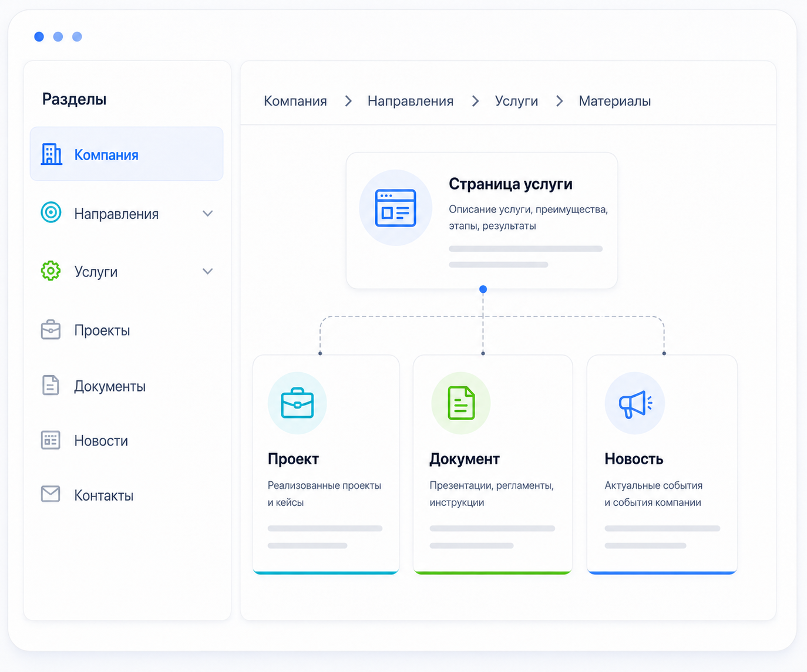Click the building icon beside Компания in sidebar
The height and width of the screenshot is (672, 807).
[x=51, y=154]
